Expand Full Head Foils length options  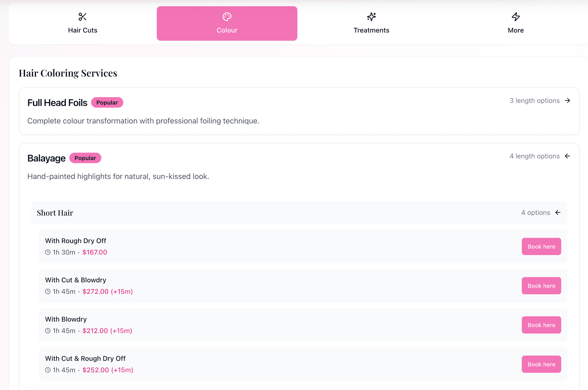pos(539,100)
